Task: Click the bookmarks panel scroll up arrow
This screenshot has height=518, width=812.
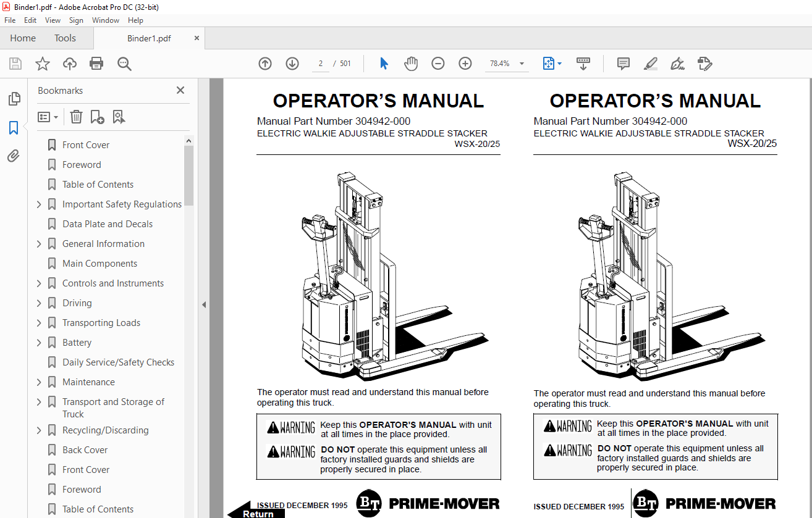Action: (189, 141)
